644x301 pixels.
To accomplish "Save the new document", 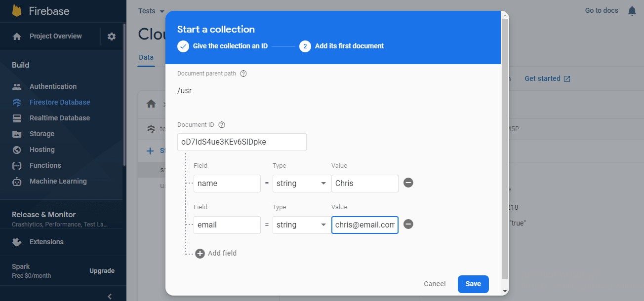I will click(473, 284).
